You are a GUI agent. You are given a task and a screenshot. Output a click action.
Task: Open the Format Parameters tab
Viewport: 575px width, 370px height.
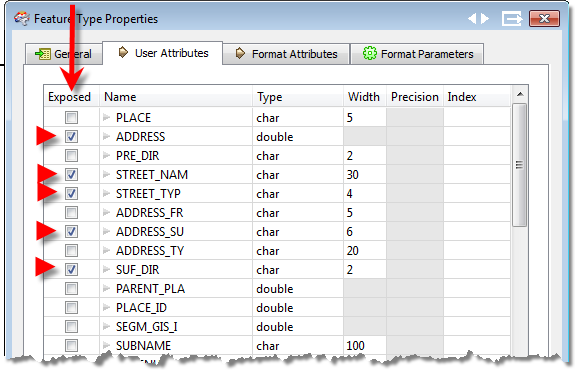[x=417, y=54]
